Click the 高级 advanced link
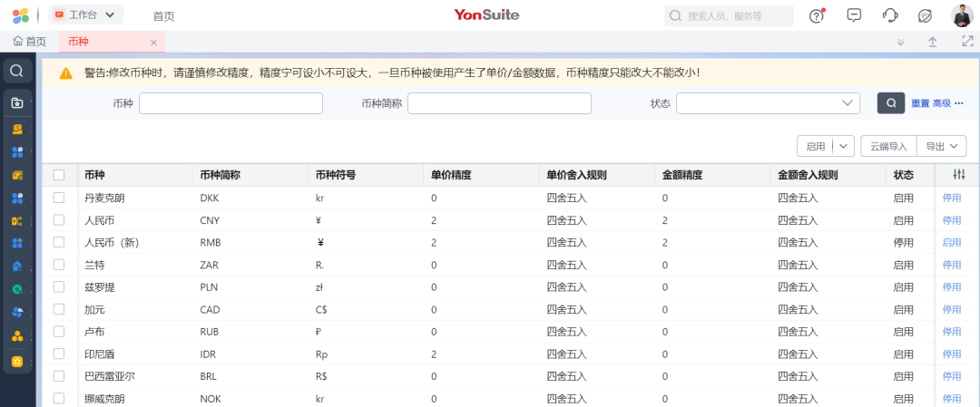Viewport: 980px width, 407px height. coord(942,103)
